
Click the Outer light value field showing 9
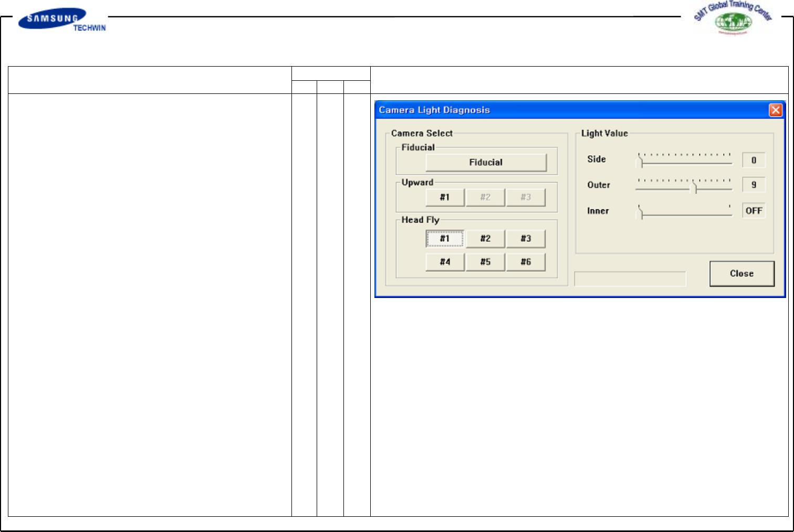coord(754,185)
